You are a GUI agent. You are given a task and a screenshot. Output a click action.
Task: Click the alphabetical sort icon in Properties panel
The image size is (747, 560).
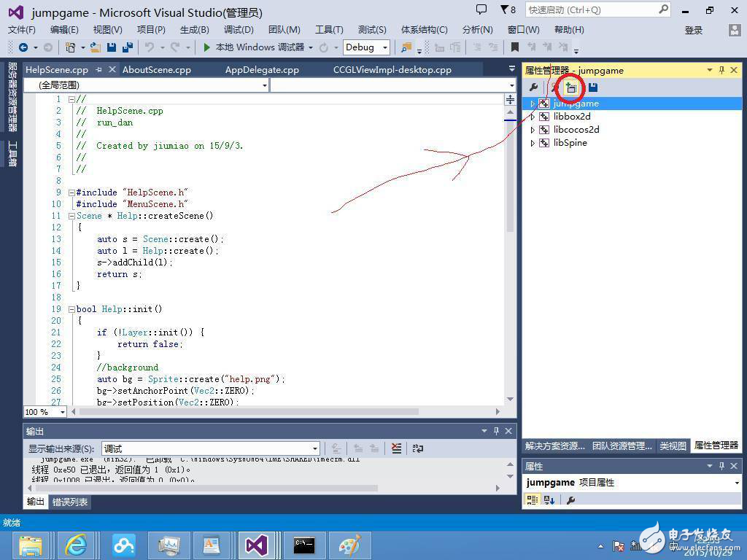point(549,500)
